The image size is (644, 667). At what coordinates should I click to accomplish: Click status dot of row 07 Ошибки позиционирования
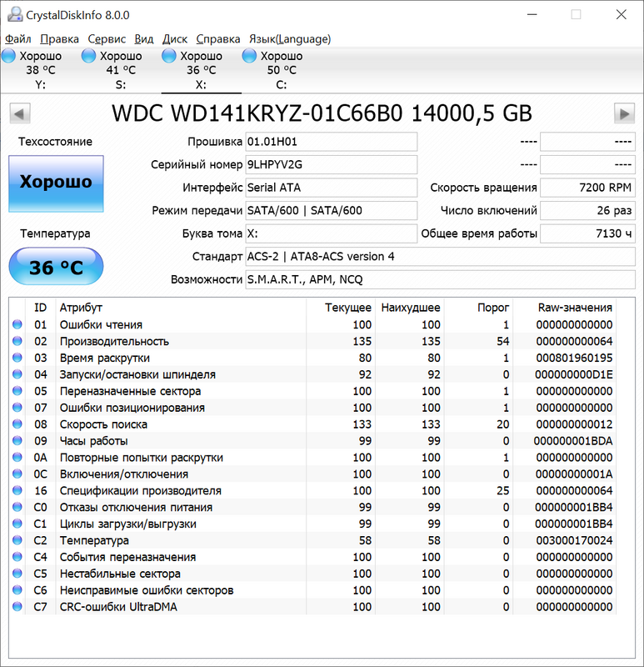[17, 408]
